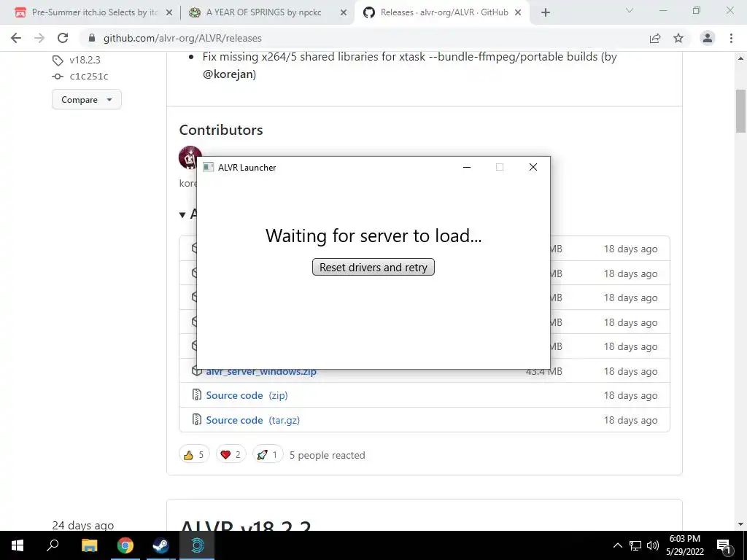747x560 pixels.
Task: Collapse the Assets disclosure triangle
Action: (x=182, y=215)
